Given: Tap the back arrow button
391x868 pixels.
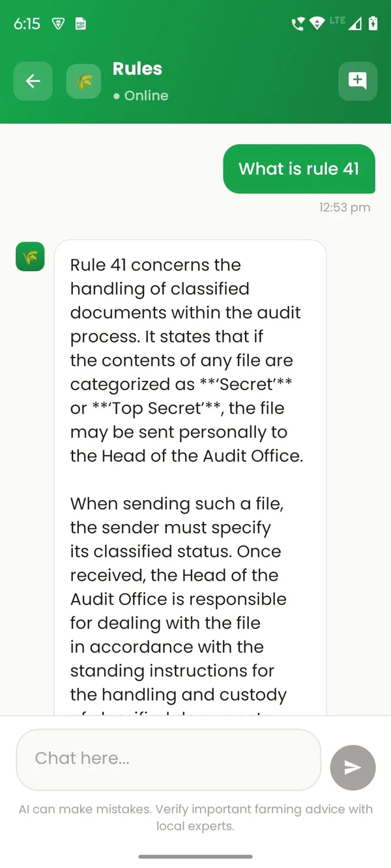Looking at the screenshot, I should pyautogui.click(x=33, y=81).
